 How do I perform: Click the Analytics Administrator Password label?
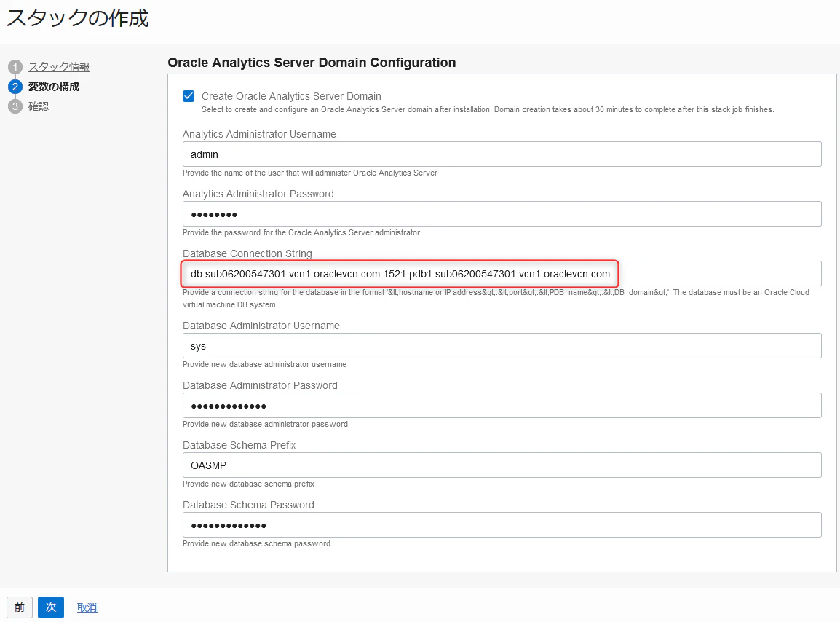(258, 194)
